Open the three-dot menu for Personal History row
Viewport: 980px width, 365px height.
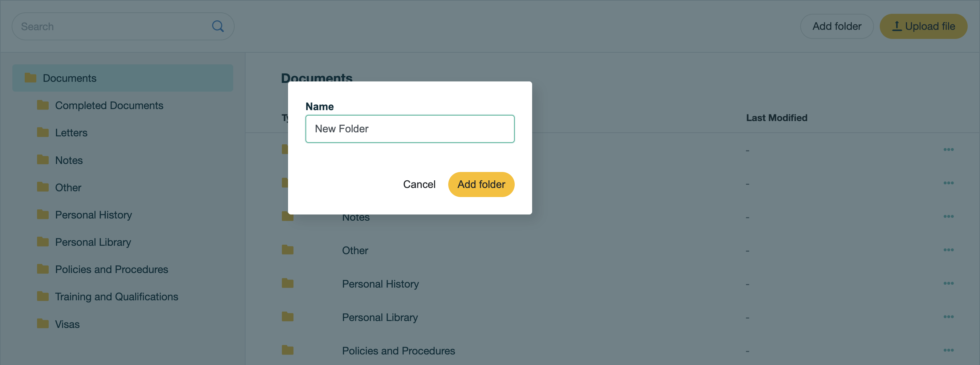point(948,284)
